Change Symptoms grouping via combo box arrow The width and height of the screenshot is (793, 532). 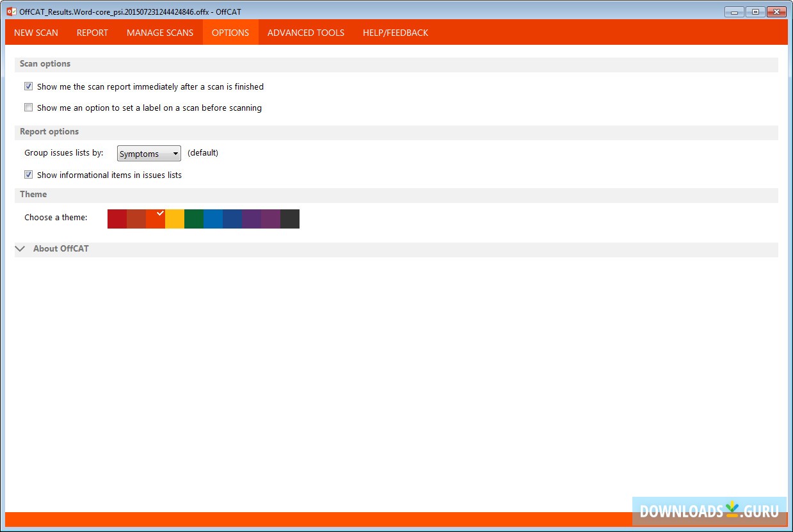click(x=175, y=153)
